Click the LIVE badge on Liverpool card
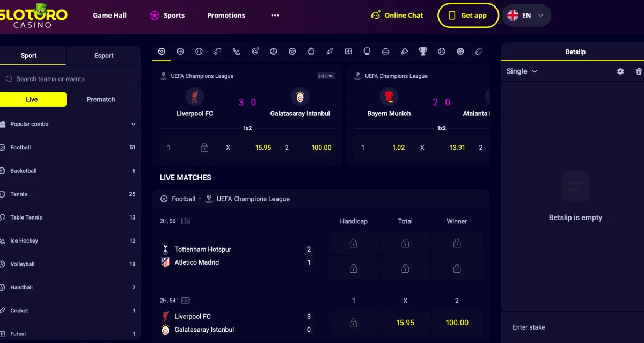The width and height of the screenshot is (644, 343). click(326, 76)
